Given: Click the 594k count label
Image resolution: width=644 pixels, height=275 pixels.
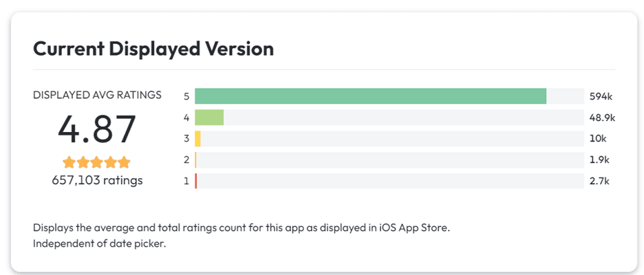Looking at the screenshot, I should [x=601, y=96].
